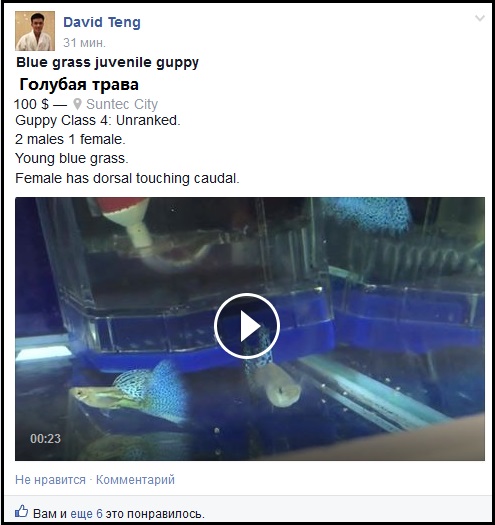This screenshot has height=525, width=495.
Task: Click 'Female has dorsal touching caudal.' text
Action: point(127,178)
